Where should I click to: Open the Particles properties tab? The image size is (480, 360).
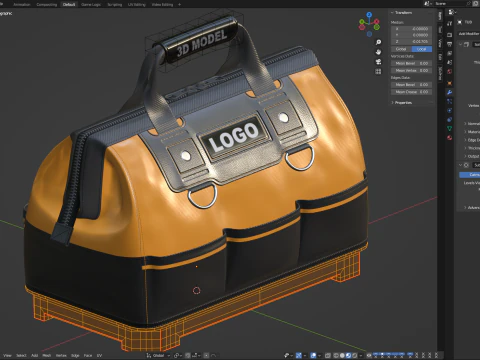pyautogui.click(x=449, y=101)
